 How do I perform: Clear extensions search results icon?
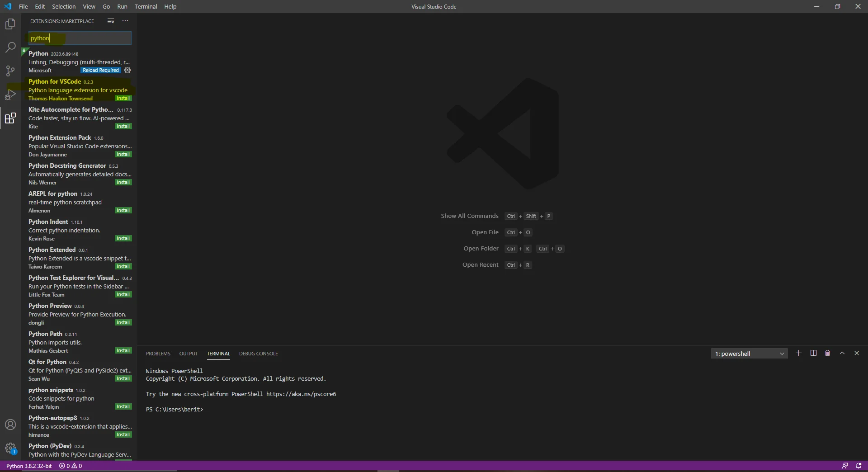111,21
